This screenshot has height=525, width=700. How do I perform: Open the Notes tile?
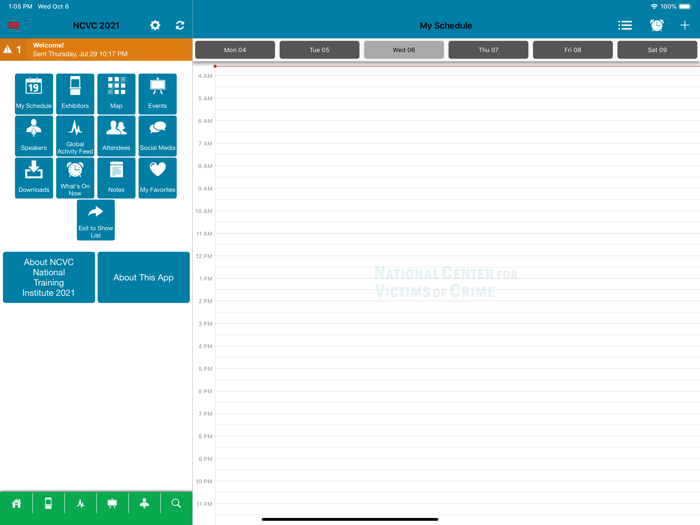pyautogui.click(x=116, y=178)
